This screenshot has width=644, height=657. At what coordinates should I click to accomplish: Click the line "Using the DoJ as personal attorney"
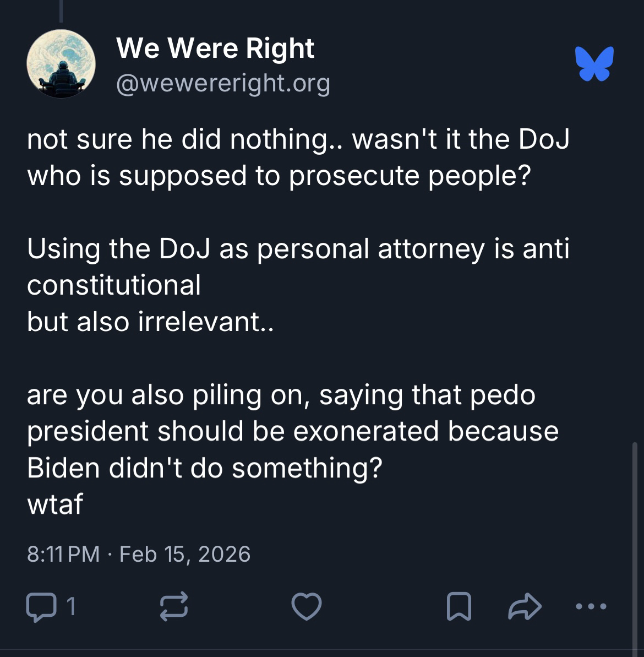click(x=297, y=249)
